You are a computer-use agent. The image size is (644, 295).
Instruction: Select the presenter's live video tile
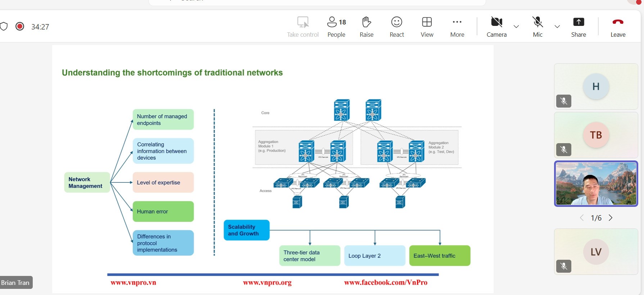(596, 183)
